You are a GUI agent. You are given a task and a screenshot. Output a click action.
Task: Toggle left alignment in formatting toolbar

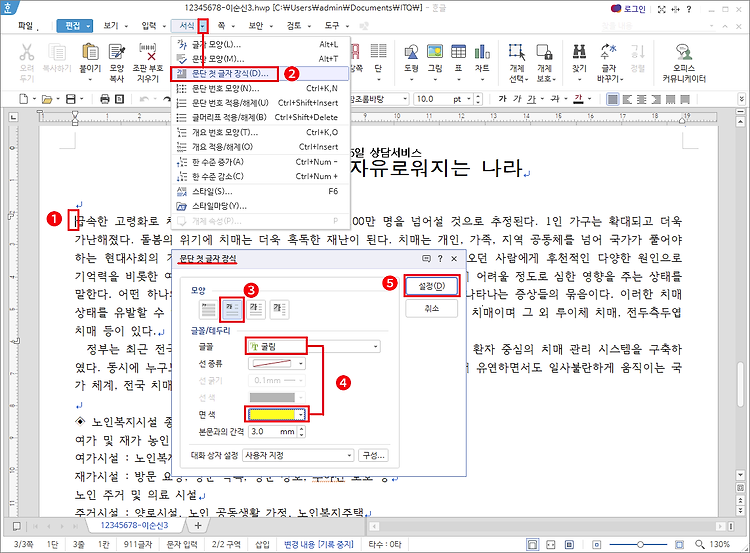click(x=627, y=99)
